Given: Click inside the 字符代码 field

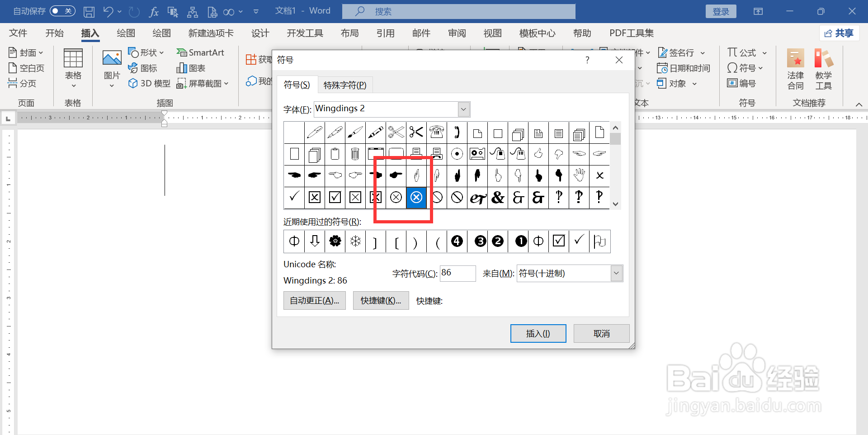Looking at the screenshot, I should click(x=458, y=273).
